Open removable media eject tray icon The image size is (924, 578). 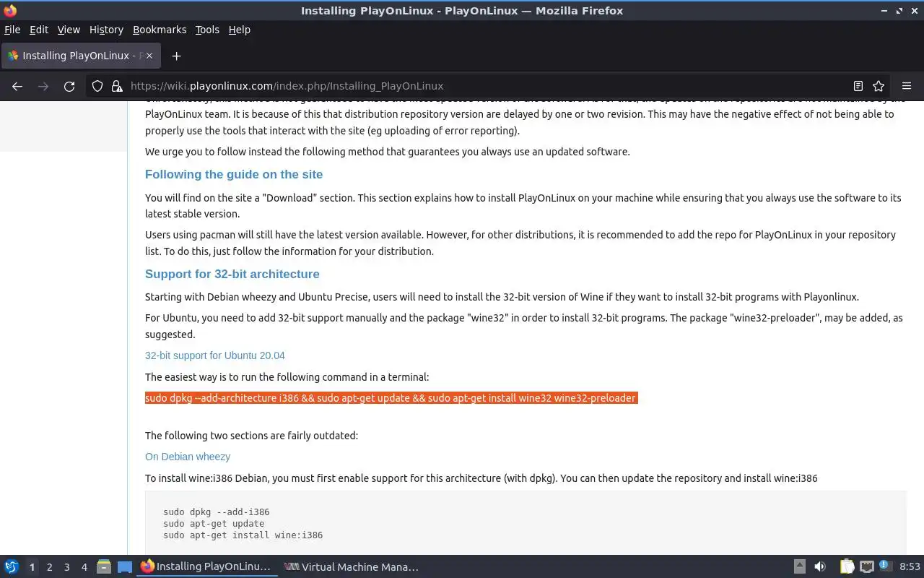(800, 566)
